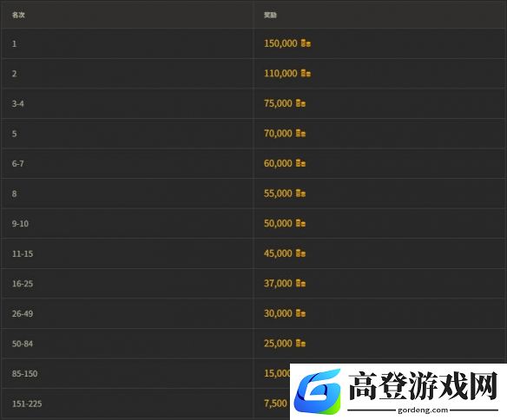Click the 70,000 reward value
Viewport: 507px width, 420px height.
pos(278,134)
